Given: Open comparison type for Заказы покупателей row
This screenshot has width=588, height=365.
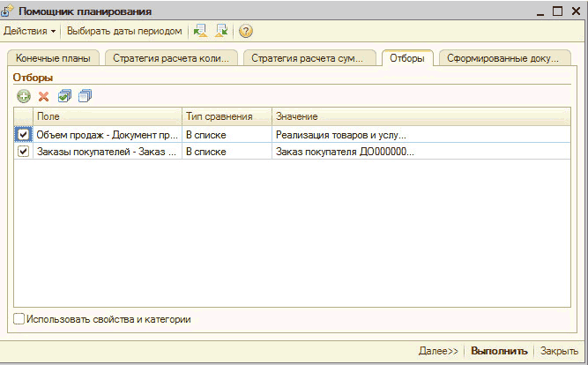Looking at the screenshot, I should click(226, 152).
